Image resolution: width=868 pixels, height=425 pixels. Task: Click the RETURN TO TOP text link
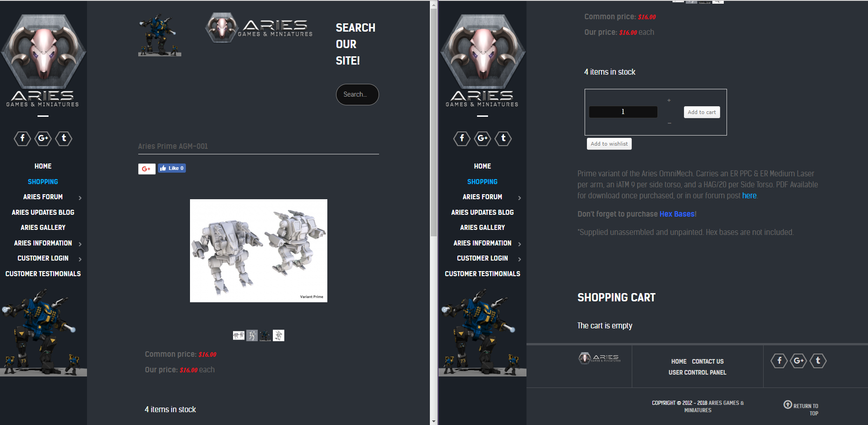[806, 409]
